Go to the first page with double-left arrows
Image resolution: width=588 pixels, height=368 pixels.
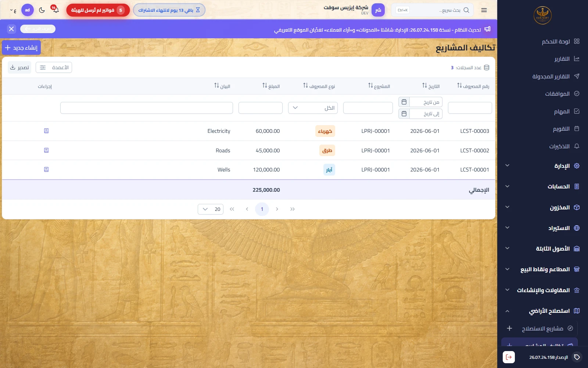coord(232,209)
